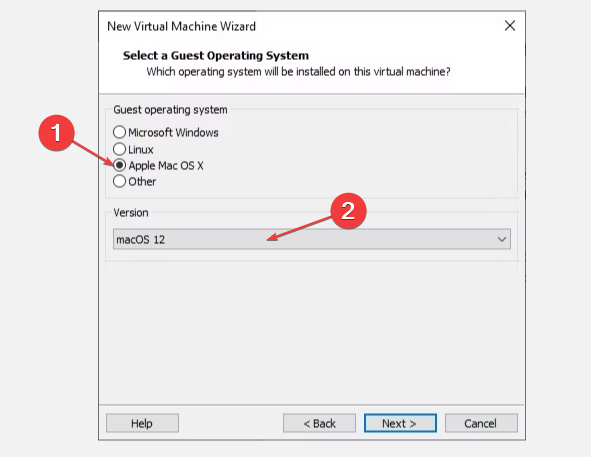This screenshot has width=591, height=457.
Task: Go back with the < Back button
Action: click(x=319, y=423)
